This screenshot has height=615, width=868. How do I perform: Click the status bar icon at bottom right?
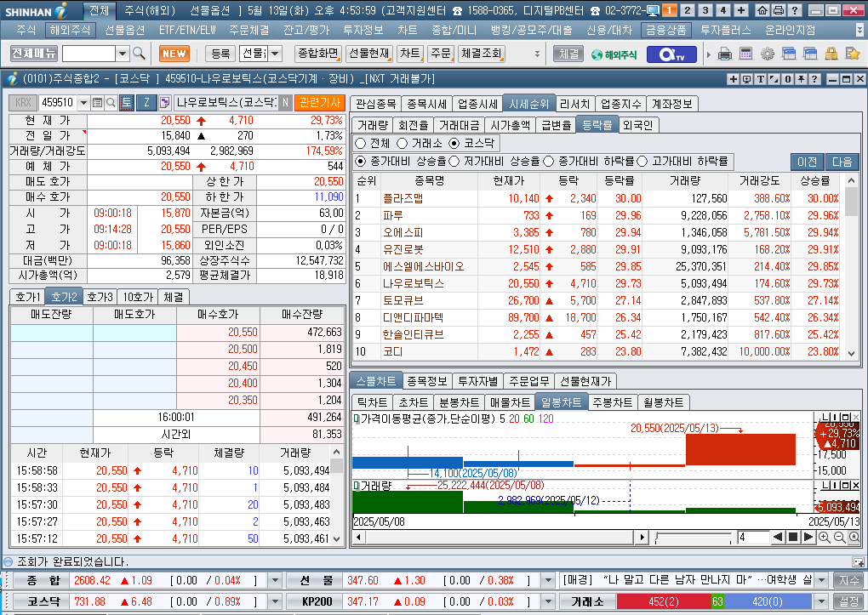tap(858, 562)
